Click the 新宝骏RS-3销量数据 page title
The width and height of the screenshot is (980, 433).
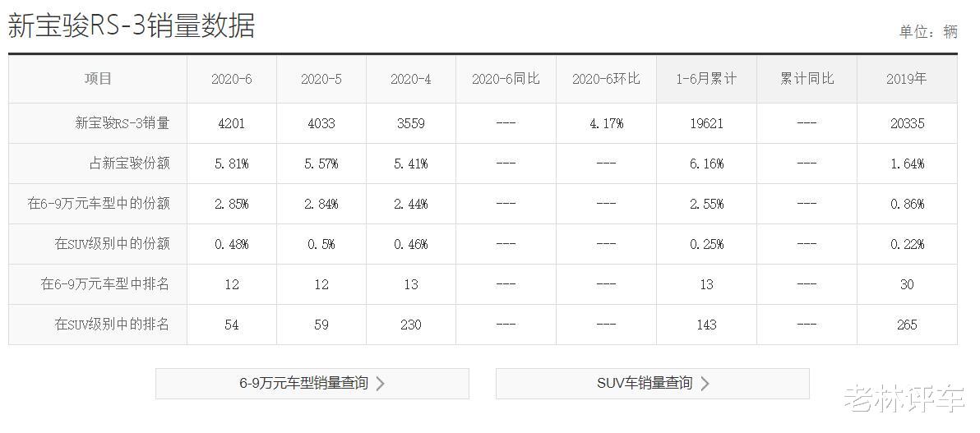point(132,26)
